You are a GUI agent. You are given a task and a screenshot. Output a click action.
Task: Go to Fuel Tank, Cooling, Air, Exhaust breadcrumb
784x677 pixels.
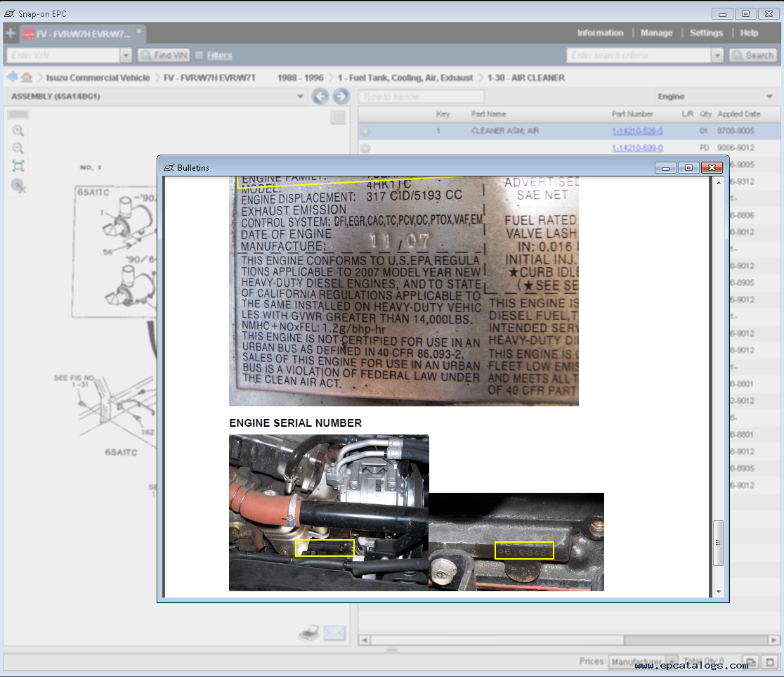click(405, 77)
